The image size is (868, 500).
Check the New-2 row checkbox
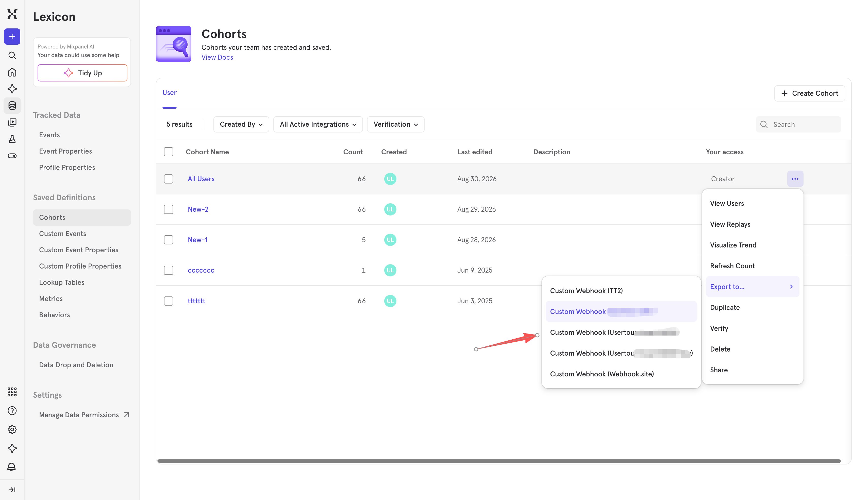(x=168, y=209)
